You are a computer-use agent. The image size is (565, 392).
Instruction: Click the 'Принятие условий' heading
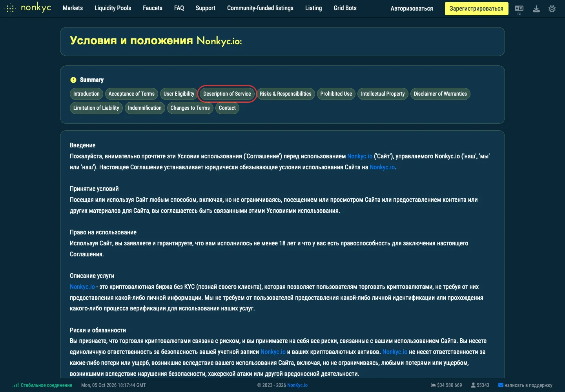pyautogui.click(x=94, y=189)
